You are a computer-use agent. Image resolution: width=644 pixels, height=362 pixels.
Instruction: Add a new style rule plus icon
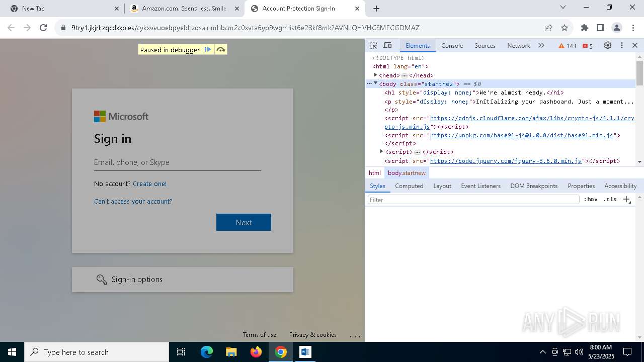[627, 200]
